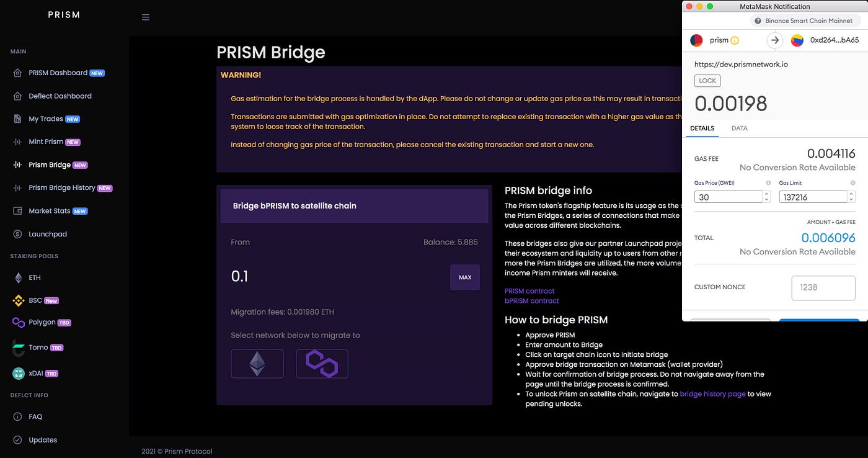Click the Binance Smart Chain Mainnet network label
868x458 pixels.
(x=809, y=20)
